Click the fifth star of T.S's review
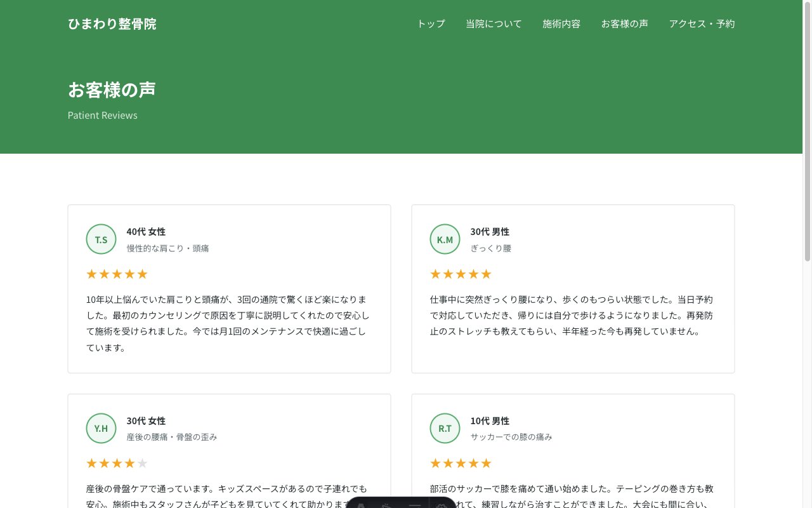This screenshot has height=508, width=812. pyautogui.click(x=142, y=274)
